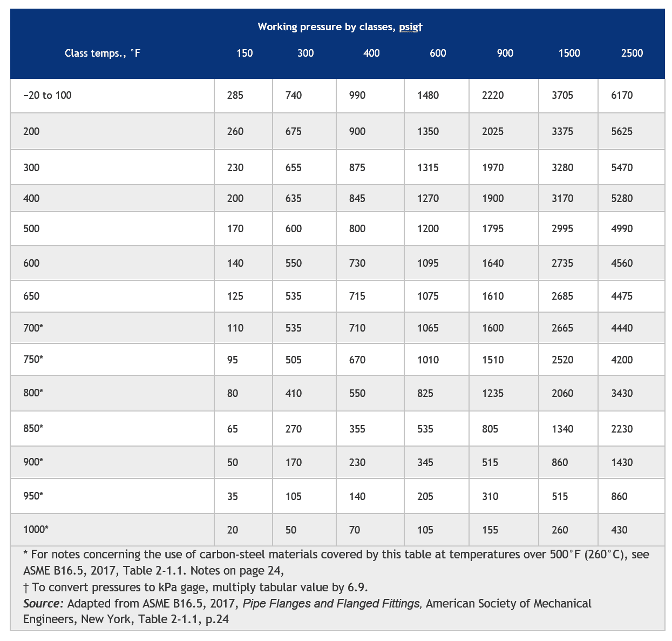This screenshot has height=641, width=672.
Task: Select cell value 6170 in first row
Action: pyautogui.click(x=622, y=96)
